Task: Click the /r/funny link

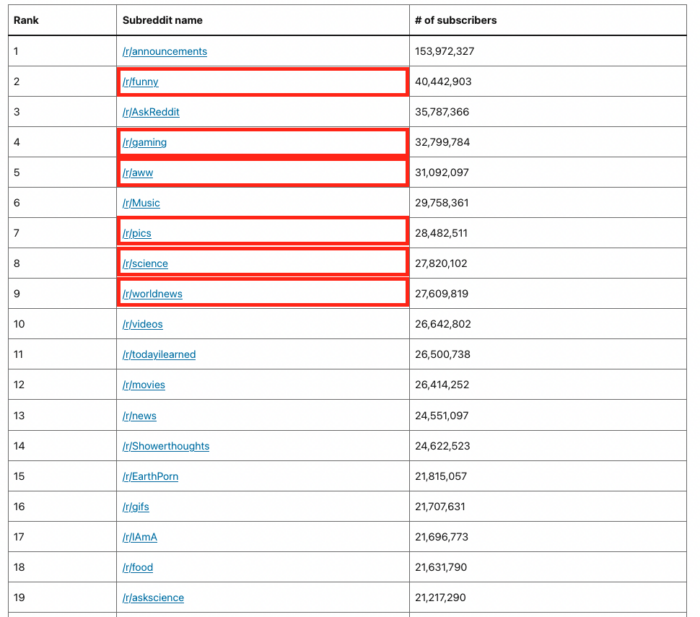Action: coord(141,82)
